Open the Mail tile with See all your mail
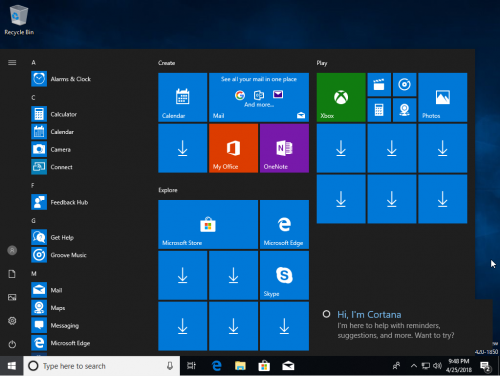 point(259,97)
